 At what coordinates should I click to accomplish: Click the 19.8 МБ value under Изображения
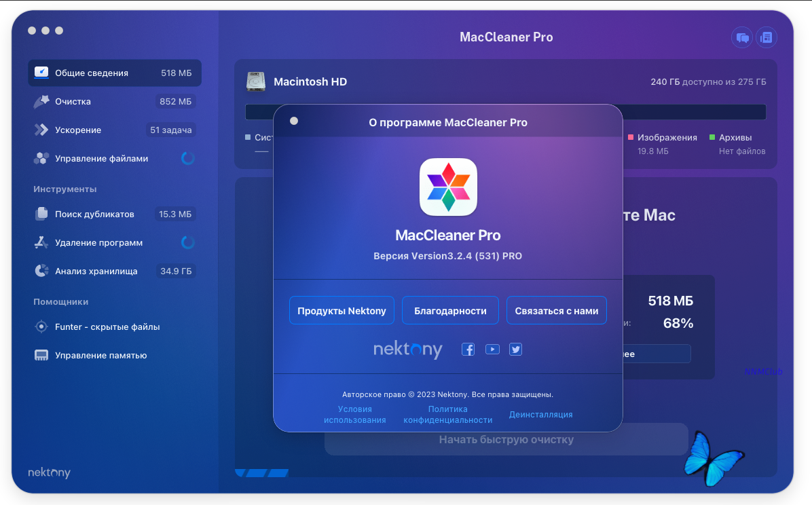(653, 151)
